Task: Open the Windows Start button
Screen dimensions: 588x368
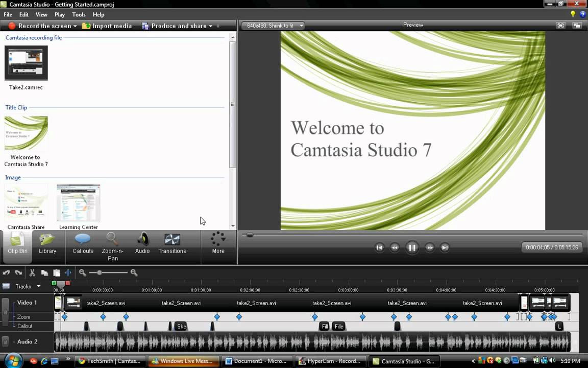Action: click(13, 361)
